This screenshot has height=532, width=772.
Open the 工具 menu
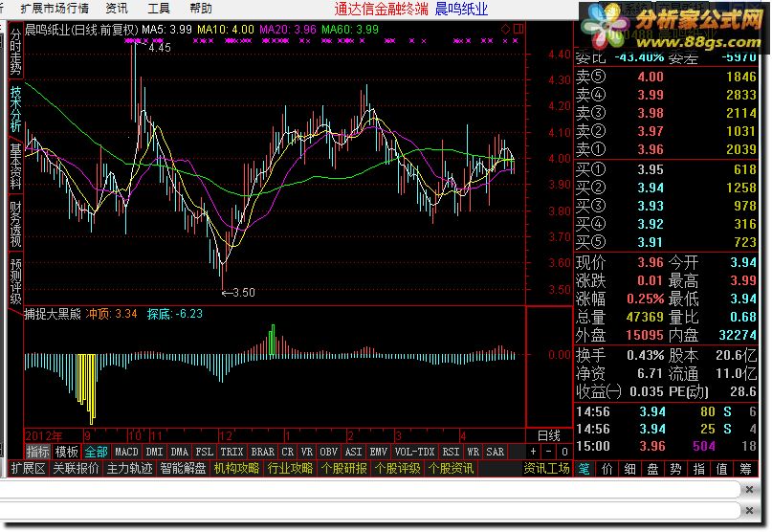click(x=159, y=9)
